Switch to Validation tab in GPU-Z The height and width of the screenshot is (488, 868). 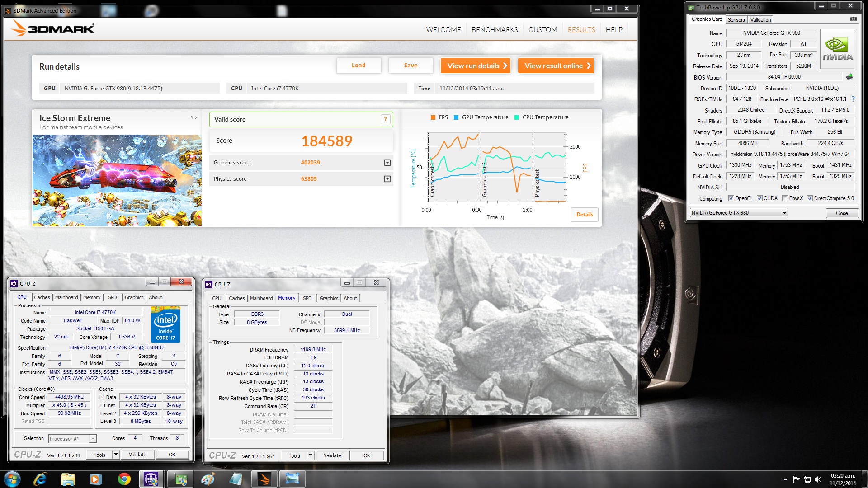click(760, 20)
